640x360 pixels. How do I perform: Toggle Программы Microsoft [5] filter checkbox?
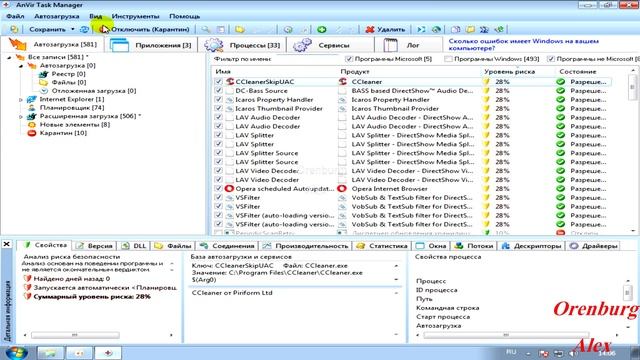click(x=349, y=59)
